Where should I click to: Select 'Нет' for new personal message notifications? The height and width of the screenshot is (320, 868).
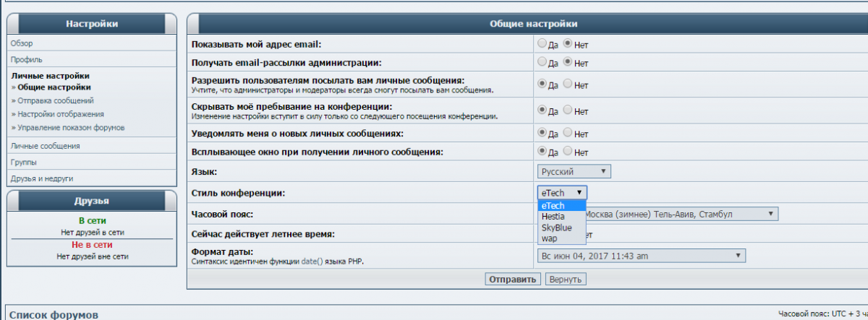[568, 133]
